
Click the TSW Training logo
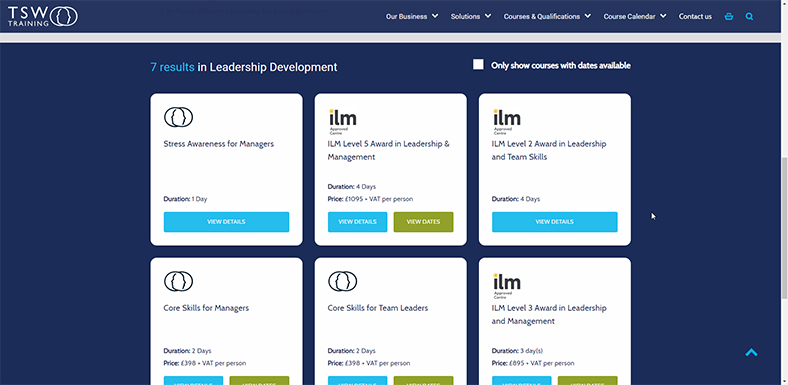point(43,16)
